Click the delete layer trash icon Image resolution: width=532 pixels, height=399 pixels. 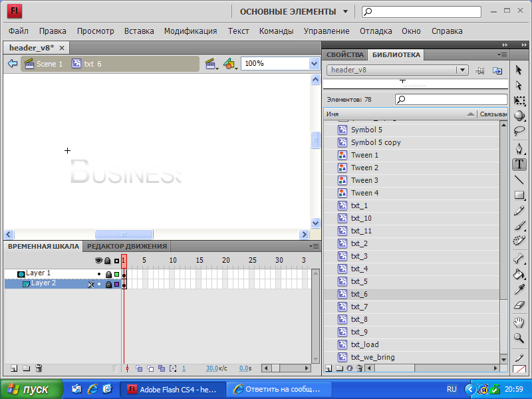tap(39, 368)
